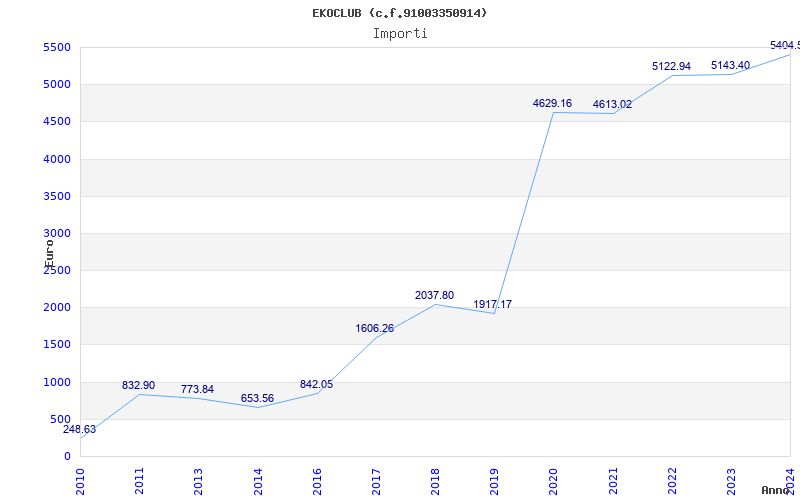
Task: Click the x-axis year 2021
Action: 613,481
